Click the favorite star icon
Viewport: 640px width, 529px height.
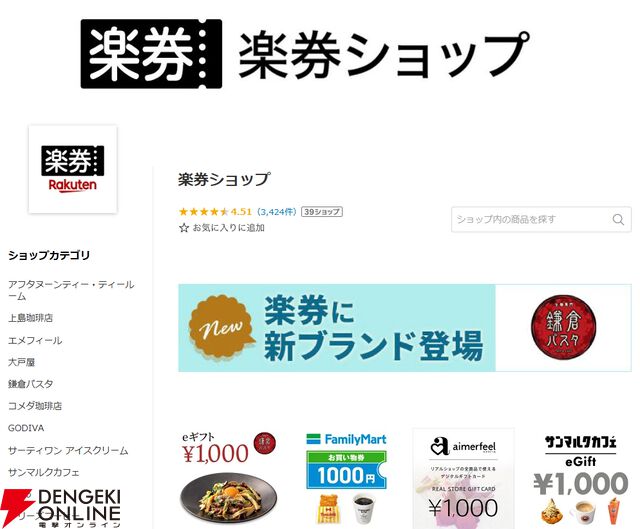pos(184,228)
